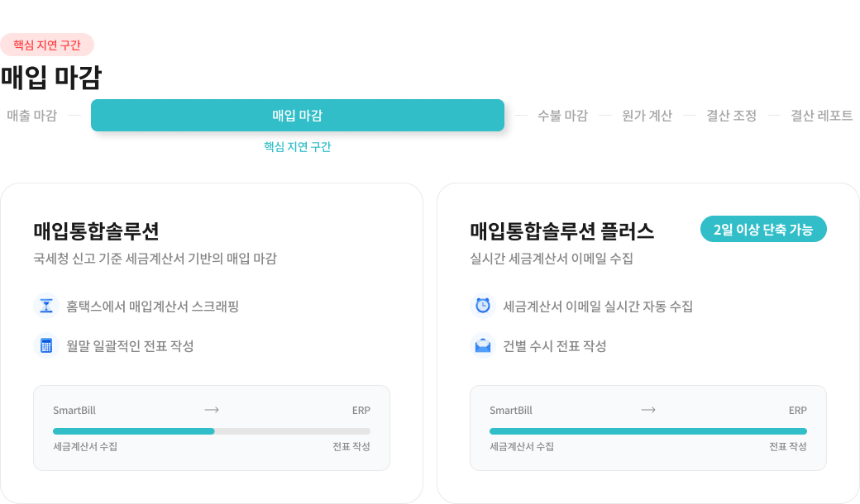Click the arrow between SmartBill and ERP in 플러스 card

[647, 409]
